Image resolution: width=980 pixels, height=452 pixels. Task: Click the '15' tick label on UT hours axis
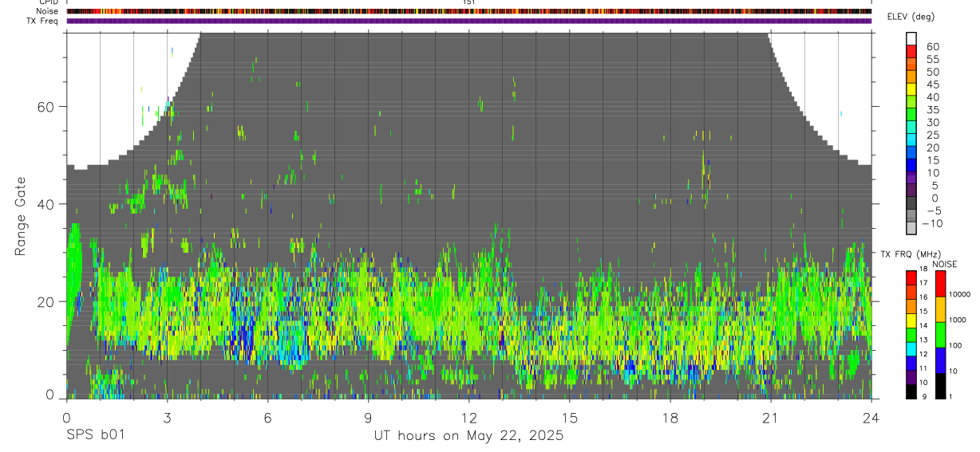(x=569, y=418)
